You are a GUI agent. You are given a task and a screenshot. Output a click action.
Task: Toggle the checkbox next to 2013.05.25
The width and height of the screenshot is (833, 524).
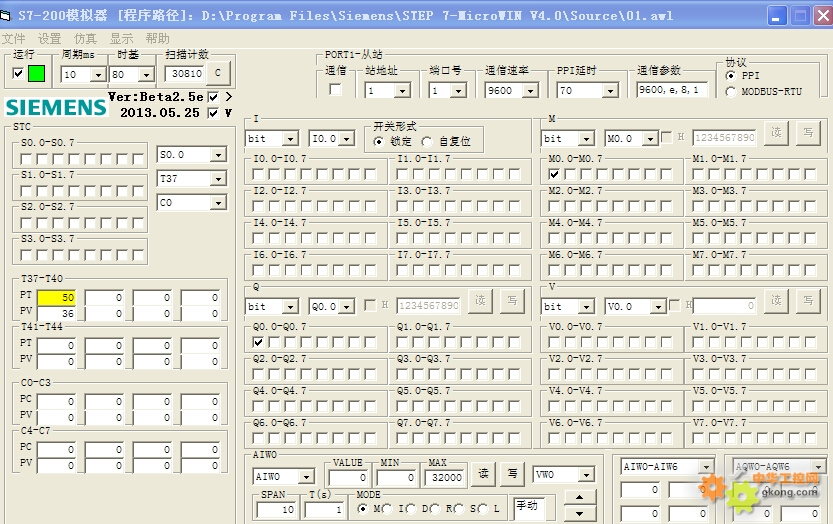coord(213,113)
